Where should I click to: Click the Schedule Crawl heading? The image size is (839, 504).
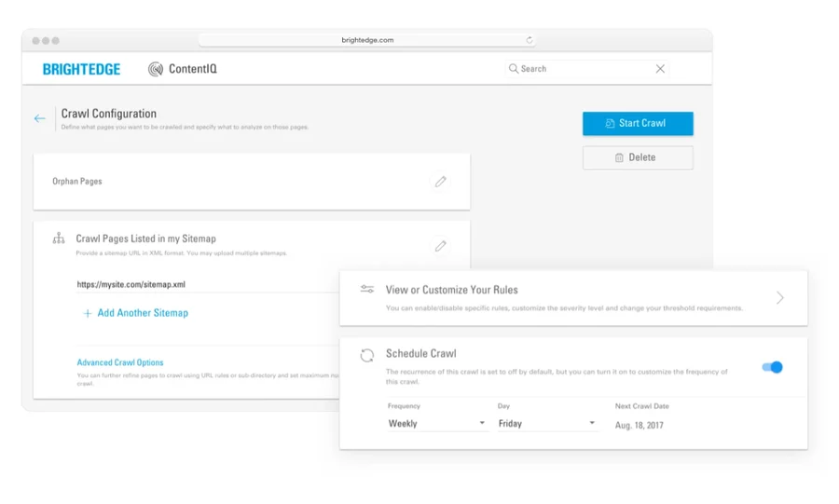tap(421, 353)
